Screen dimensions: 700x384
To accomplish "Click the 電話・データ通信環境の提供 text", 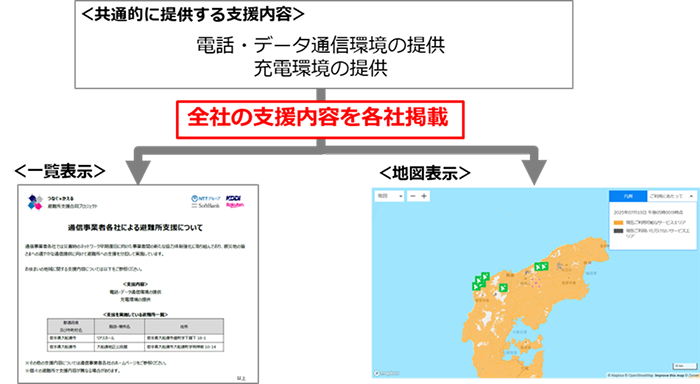I will (321, 45).
